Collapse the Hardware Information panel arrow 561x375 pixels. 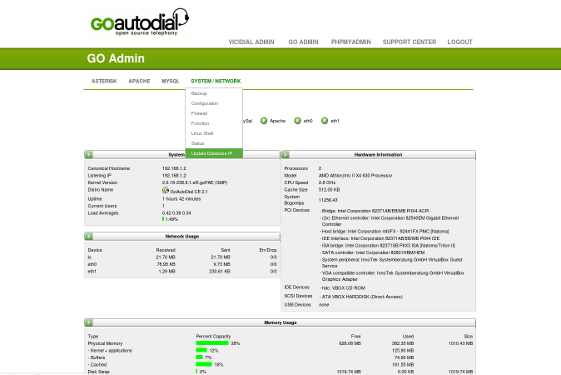pos(285,155)
